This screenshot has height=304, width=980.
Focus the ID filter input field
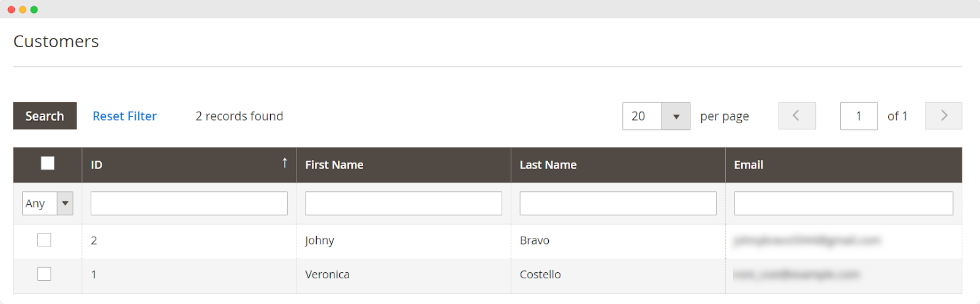point(189,203)
